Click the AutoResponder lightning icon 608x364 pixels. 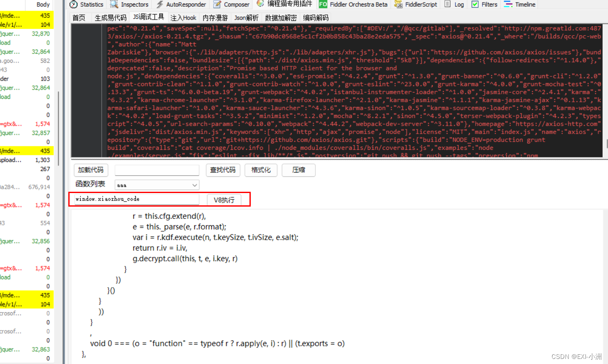tap(160, 4)
